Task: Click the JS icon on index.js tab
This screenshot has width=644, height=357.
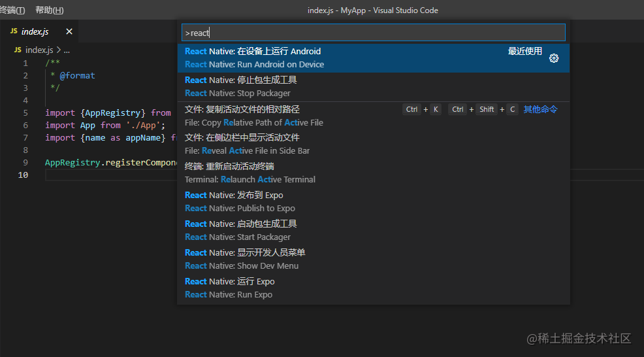Action: click(x=14, y=31)
